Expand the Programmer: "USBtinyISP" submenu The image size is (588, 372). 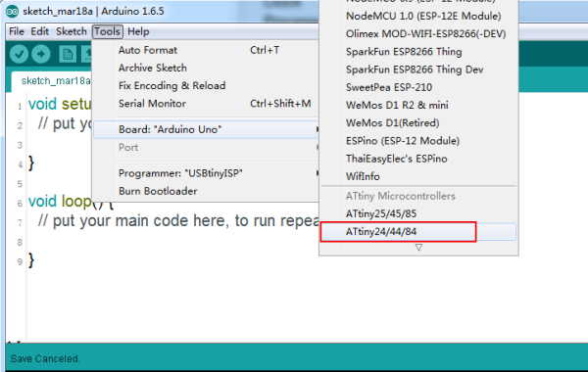(x=206, y=173)
